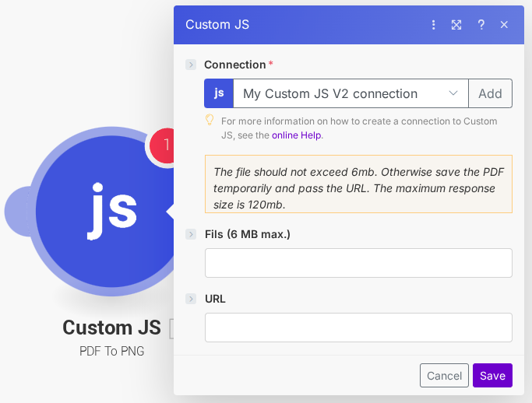
Task: Click the PDF To PNG module subtitle
Action: [x=111, y=352]
